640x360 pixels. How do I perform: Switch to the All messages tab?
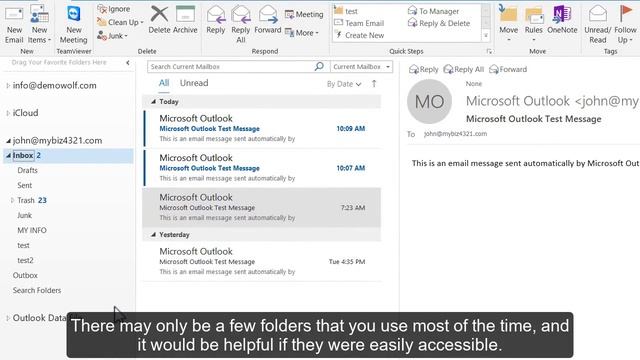pyautogui.click(x=164, y=83)
